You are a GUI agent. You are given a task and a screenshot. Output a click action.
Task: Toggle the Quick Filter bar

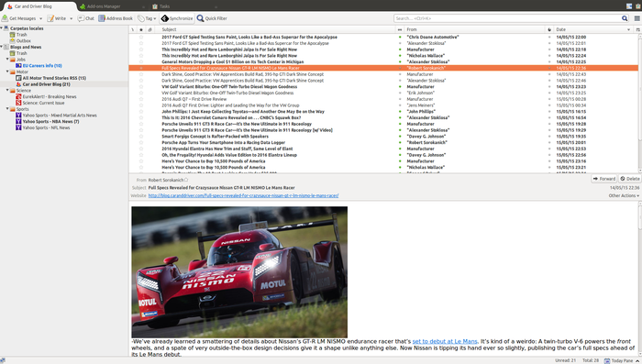pos(212,18)
